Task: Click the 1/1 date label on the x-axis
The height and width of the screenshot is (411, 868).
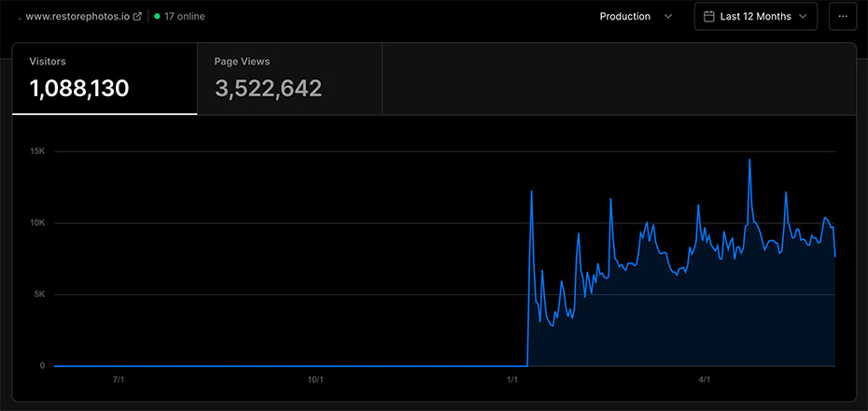Action: click(x=512, y=380)
